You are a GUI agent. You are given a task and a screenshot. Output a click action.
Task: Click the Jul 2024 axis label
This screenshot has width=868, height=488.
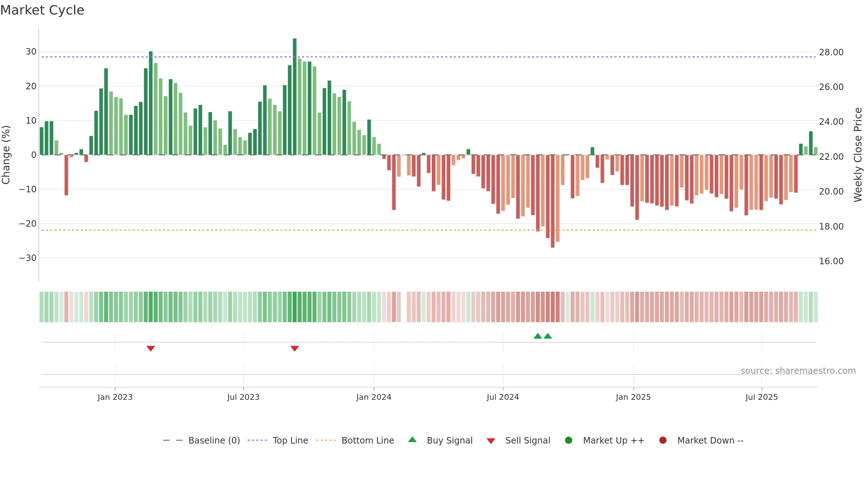click(x=503, y=397)
